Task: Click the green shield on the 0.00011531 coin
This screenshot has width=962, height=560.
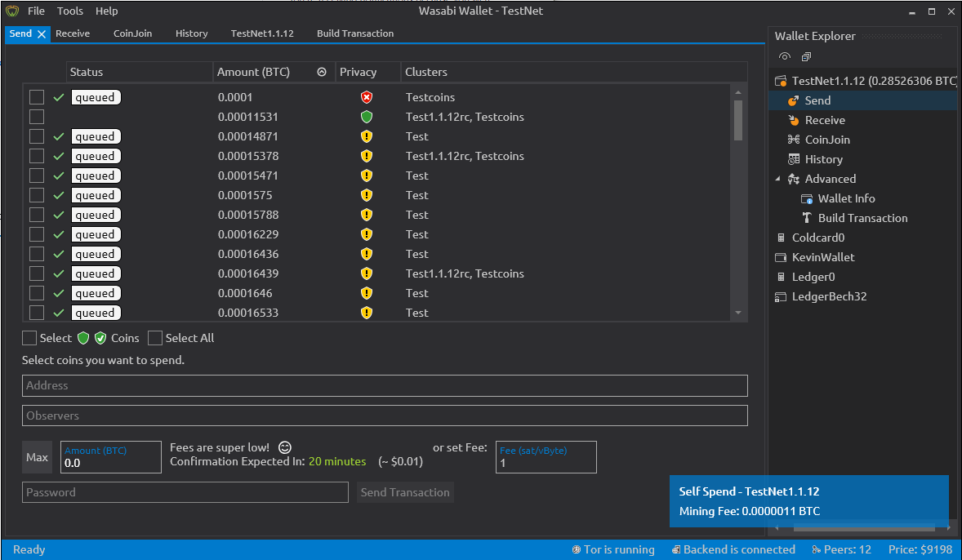Action: tap(367, 117)
